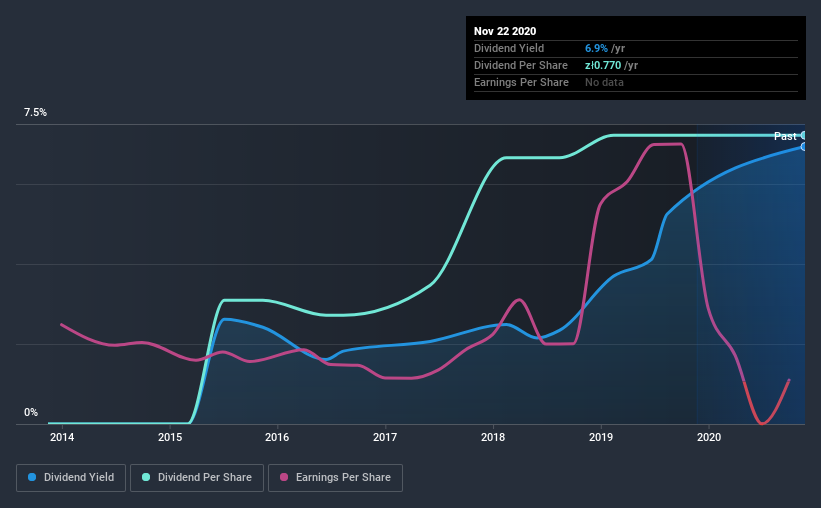Toggle the Dividend Per Share legend button
The width and height of the screenshot is (821, 508).
pyautogui.click(x=197, y=478)
